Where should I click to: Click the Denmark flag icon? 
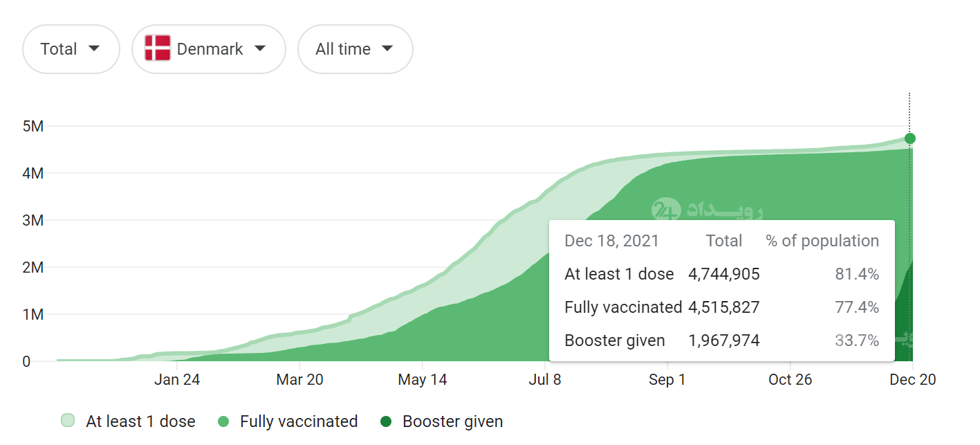158,48
